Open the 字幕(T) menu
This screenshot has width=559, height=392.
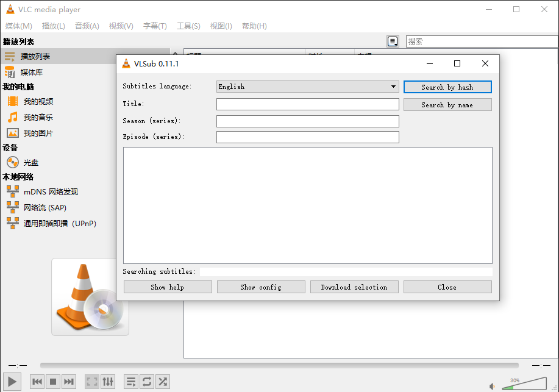pyautogui.click(x=155, y=26)
